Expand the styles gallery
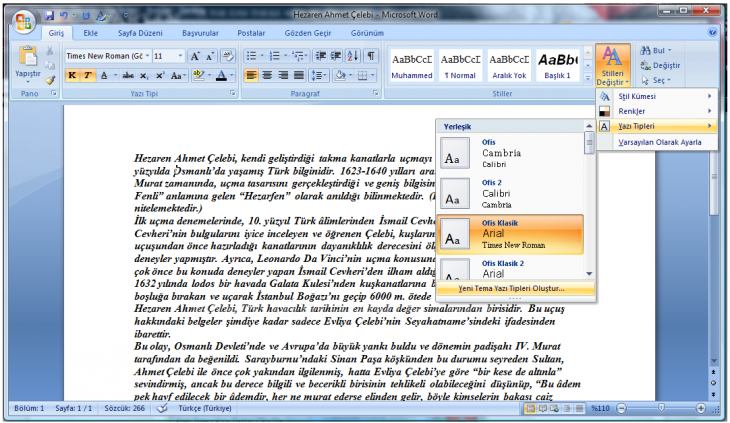Viewport: 730px width, 423px height. tap(588, 78)
